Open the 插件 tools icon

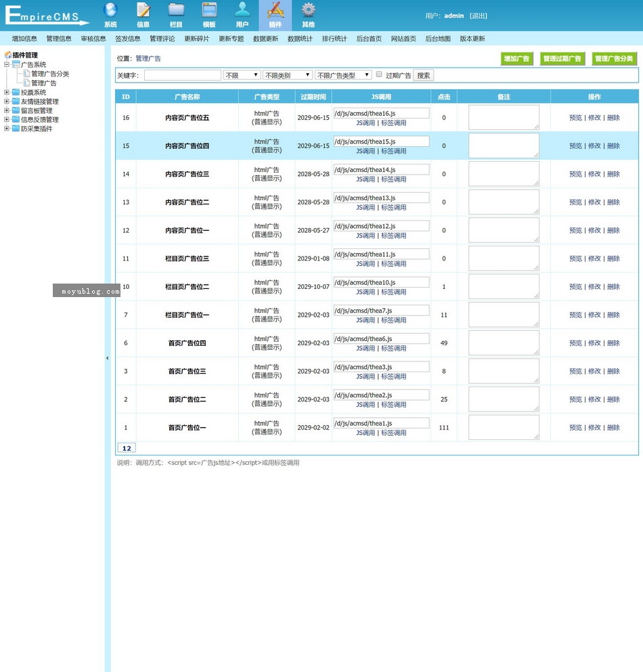(275, 10)
